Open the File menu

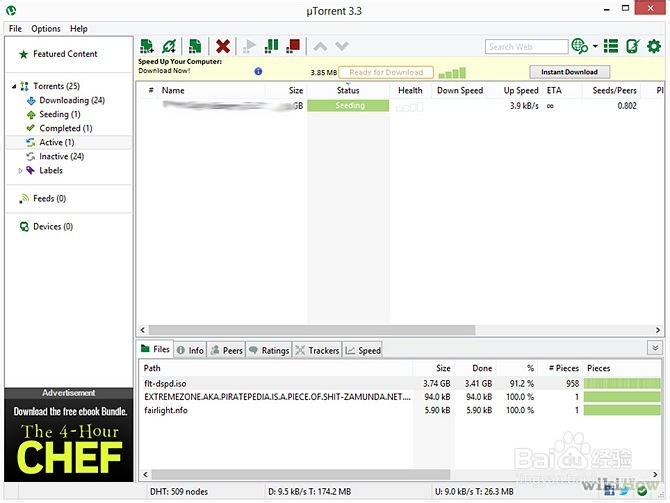(15, 29)
